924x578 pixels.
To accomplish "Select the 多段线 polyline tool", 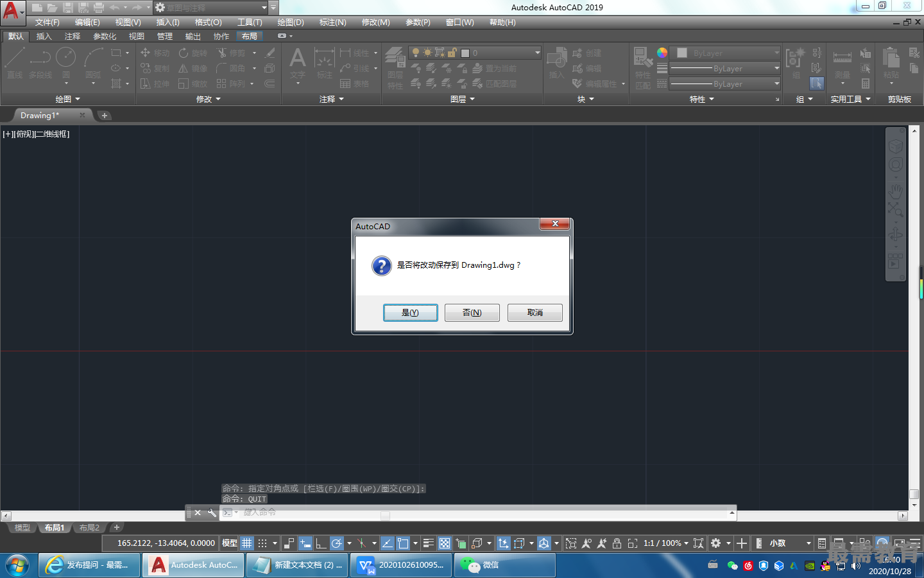I will coord(40,64).
